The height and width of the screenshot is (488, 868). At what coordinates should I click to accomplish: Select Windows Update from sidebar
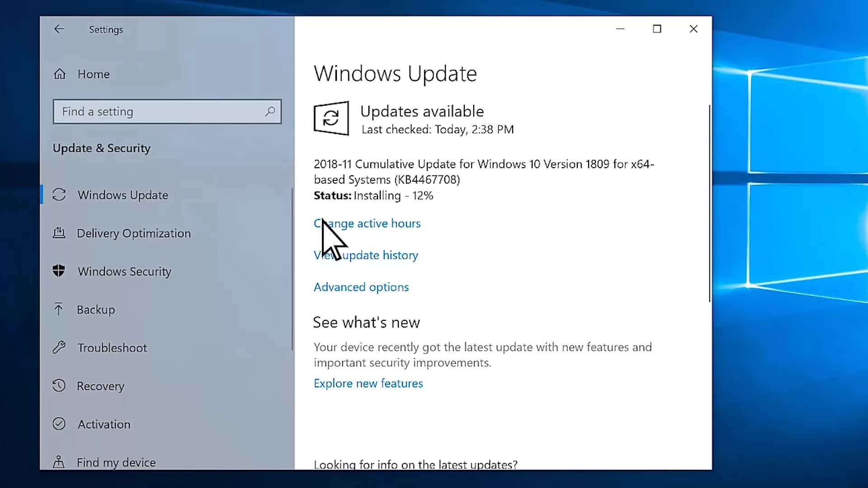coord(123,195)
